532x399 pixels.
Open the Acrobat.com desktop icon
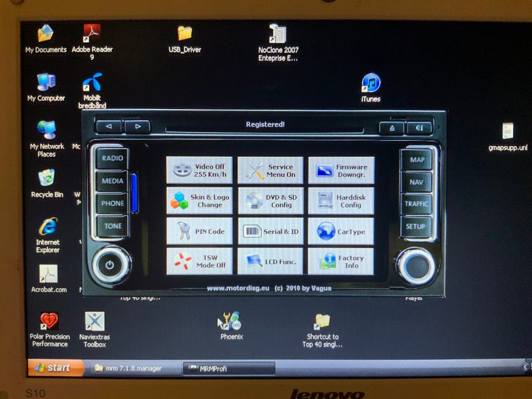pos(49,279)
